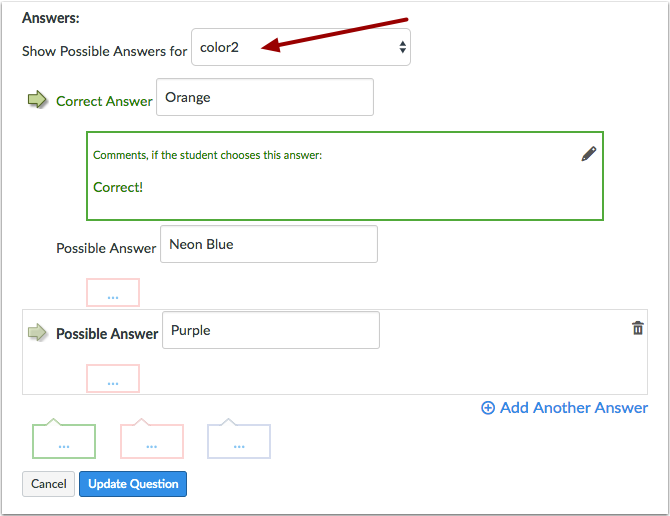Edit the Purple answer field
The image size is (670, 516).
pos(271,330)
